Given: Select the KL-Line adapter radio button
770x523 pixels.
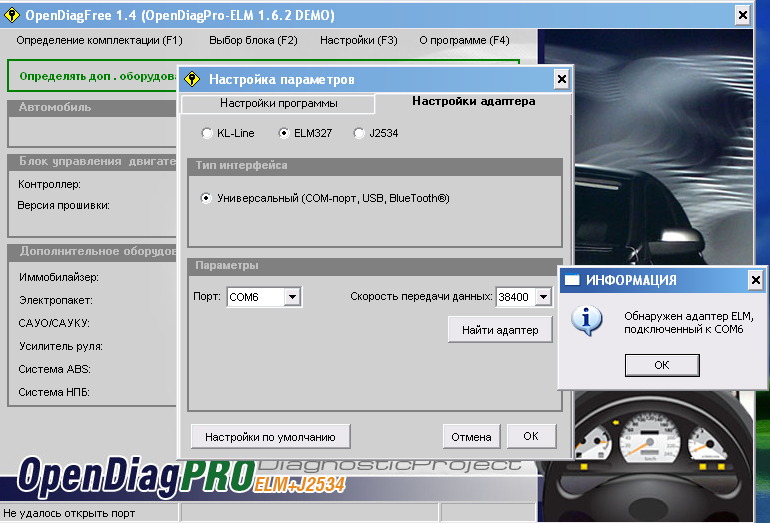Looking at the screenshot, I should tap(207, 133).
